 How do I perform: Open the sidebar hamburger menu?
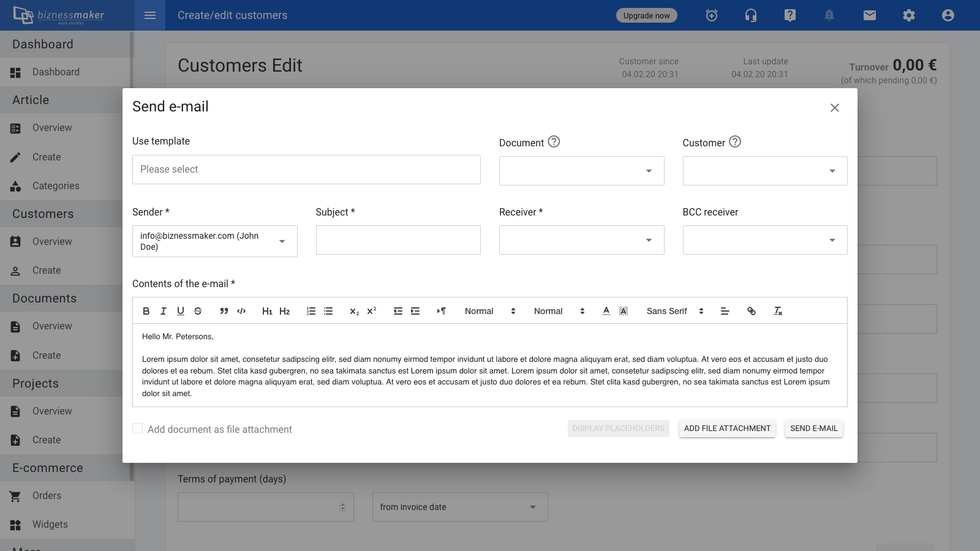pos(150,15)
